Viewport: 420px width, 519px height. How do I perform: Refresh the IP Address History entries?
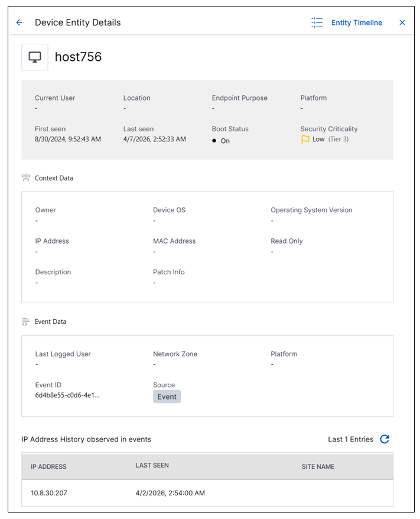pos(384,439)
